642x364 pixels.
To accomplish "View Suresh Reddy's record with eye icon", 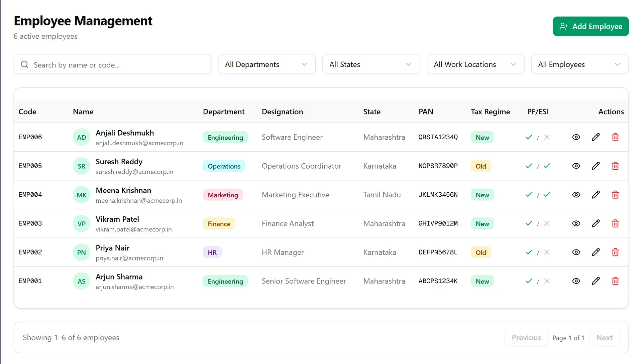I will pos(576,166).
